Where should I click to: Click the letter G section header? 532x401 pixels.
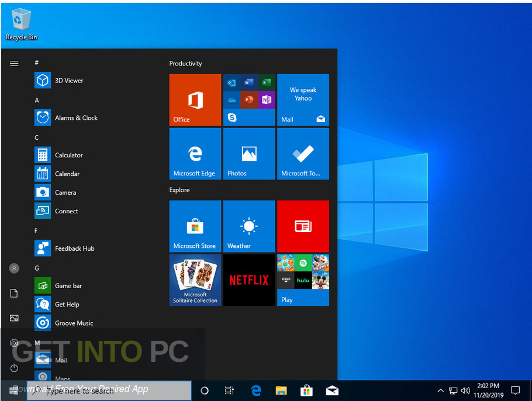click(x=37, y=268)
